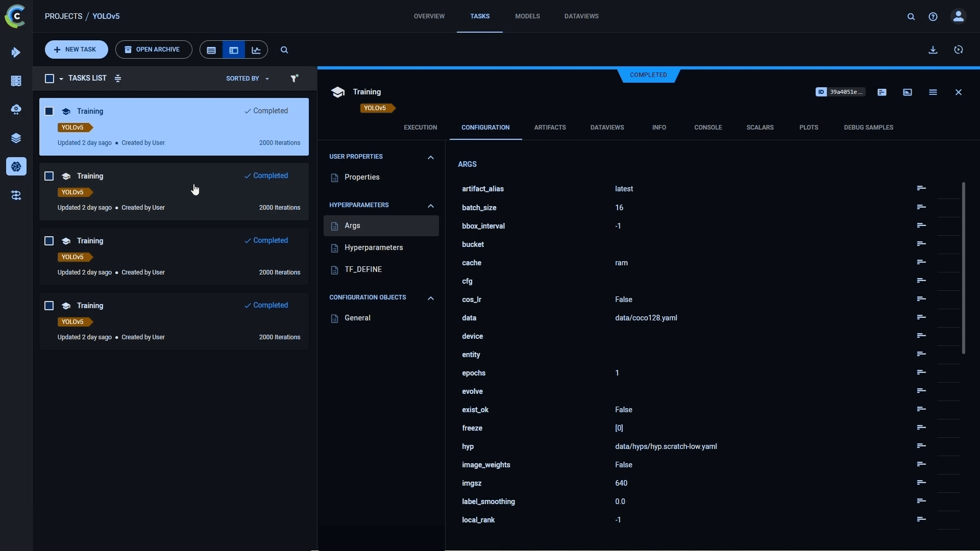Toggle checkbox for second Training task
Image resolution: width=980 pixels, height=551 pixels.
[x=48, y=176]
